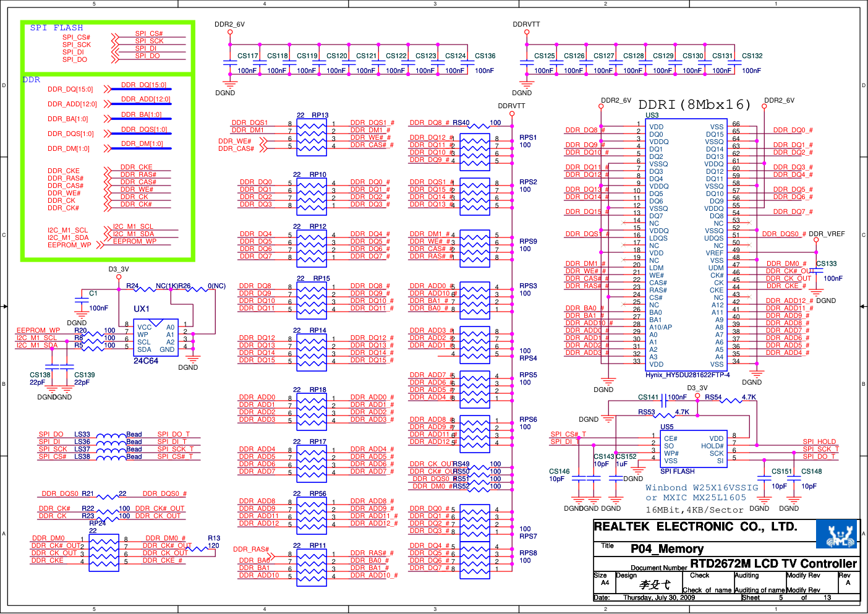
Task: Select resistor pack label RP13
Action: click(x=320, y=115)
